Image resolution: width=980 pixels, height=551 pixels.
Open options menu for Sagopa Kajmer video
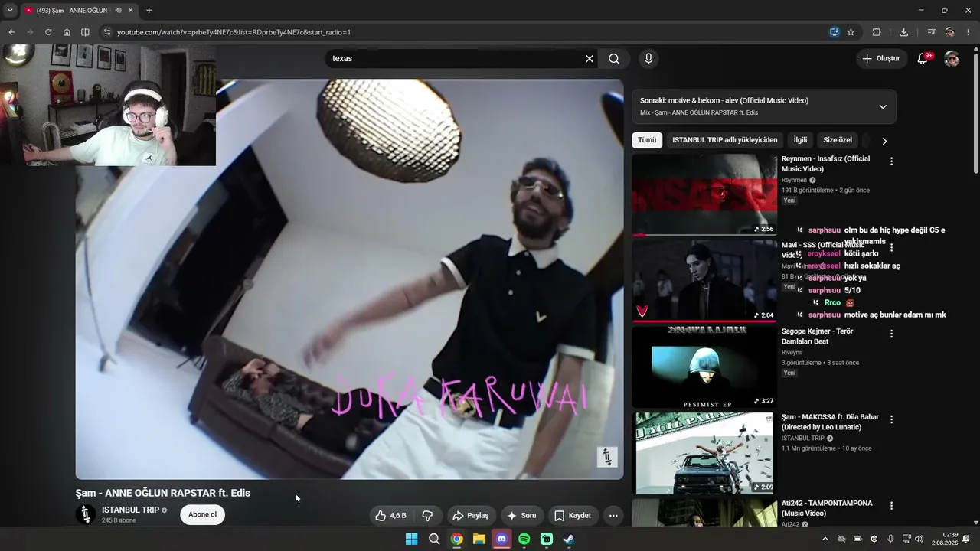891,334
